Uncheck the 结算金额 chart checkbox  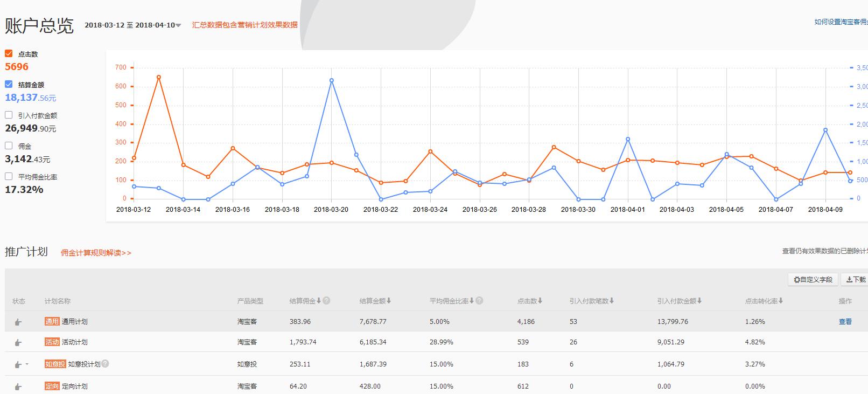pos(9,84)
